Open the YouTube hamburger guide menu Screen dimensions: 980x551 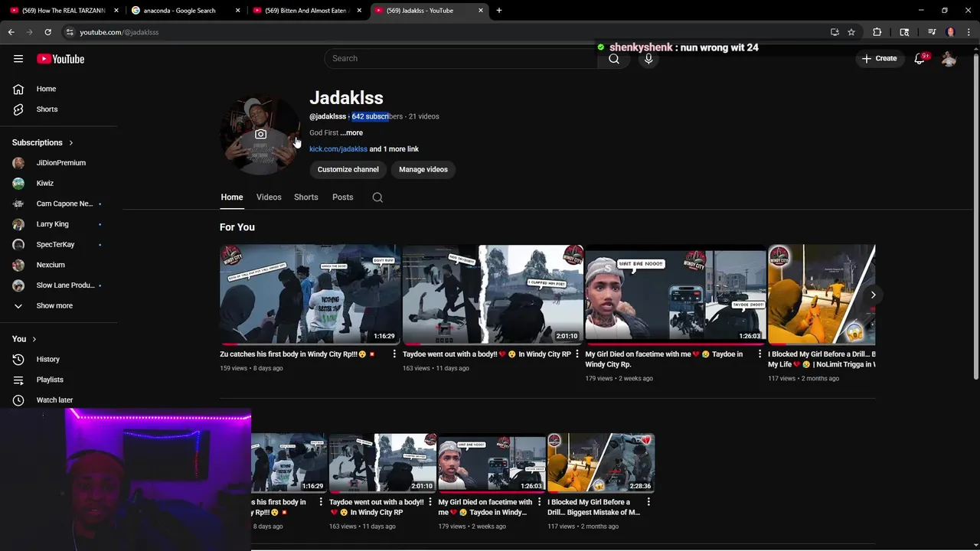(x=18, y=59)
